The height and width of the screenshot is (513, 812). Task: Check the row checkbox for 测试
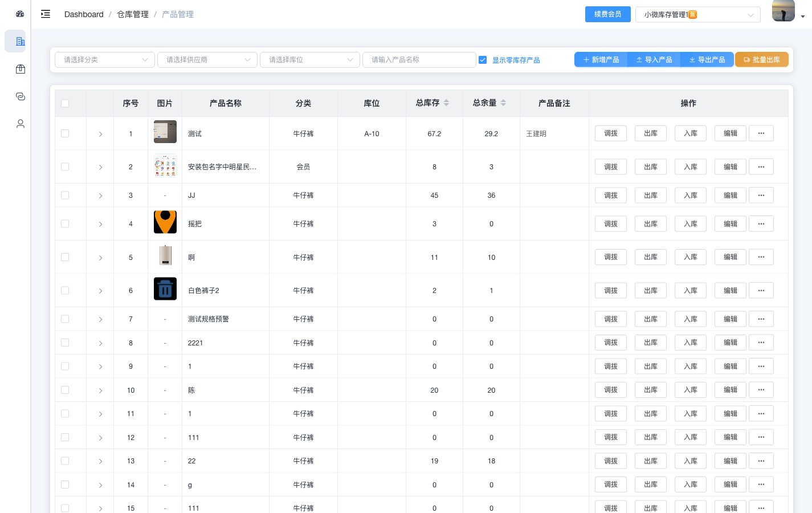pyautogui.click(x=65, y=133)
